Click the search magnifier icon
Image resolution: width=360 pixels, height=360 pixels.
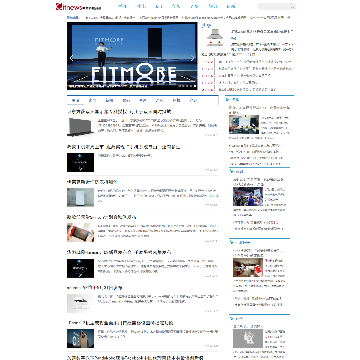293,7
